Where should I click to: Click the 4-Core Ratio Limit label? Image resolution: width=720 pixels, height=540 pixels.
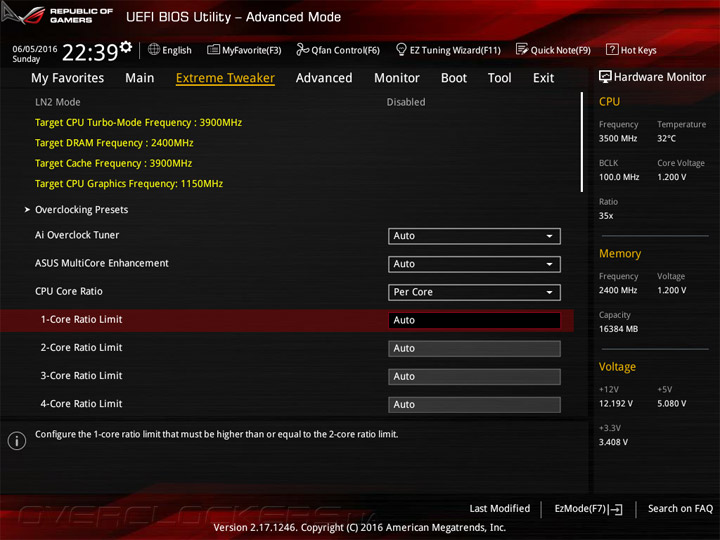click(81, 404)
